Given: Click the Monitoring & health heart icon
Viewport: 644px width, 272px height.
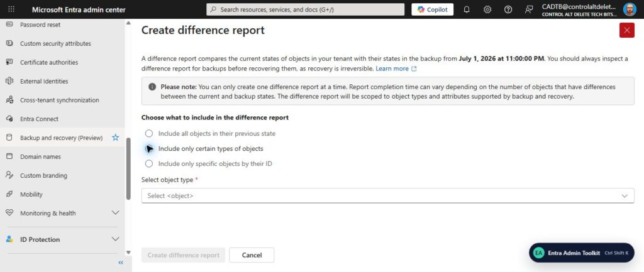Looking at the screenshot, I should [9, 214].
